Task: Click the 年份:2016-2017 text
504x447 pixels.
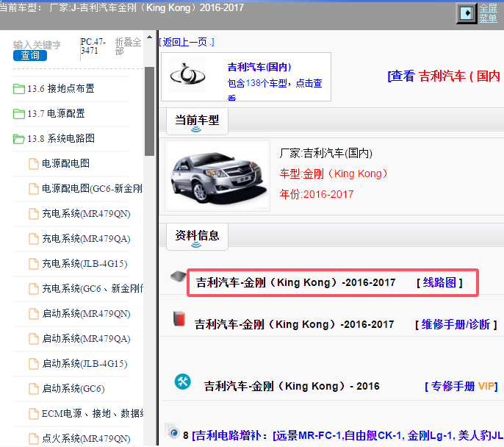Action: pyautogui.click(x=316, y=194)
